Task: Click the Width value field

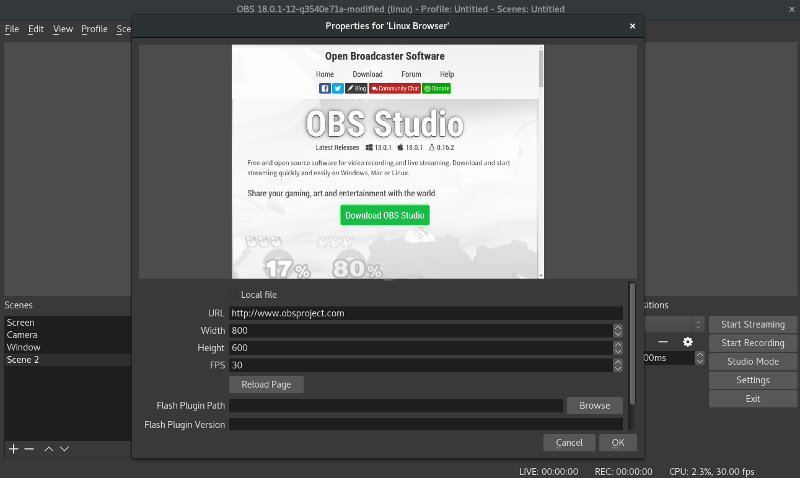Action: coord(421,331)
